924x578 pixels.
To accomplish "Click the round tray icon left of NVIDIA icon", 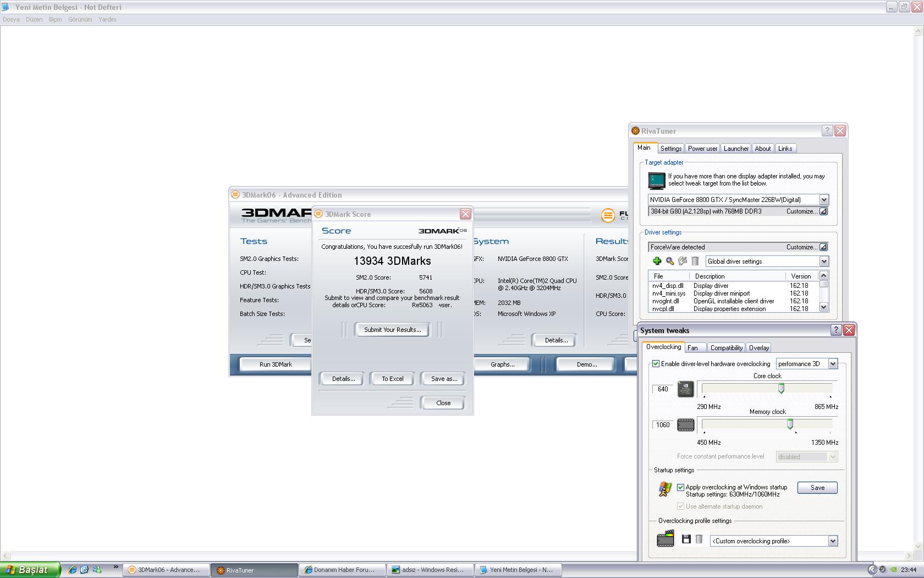I will click(882, 570).
